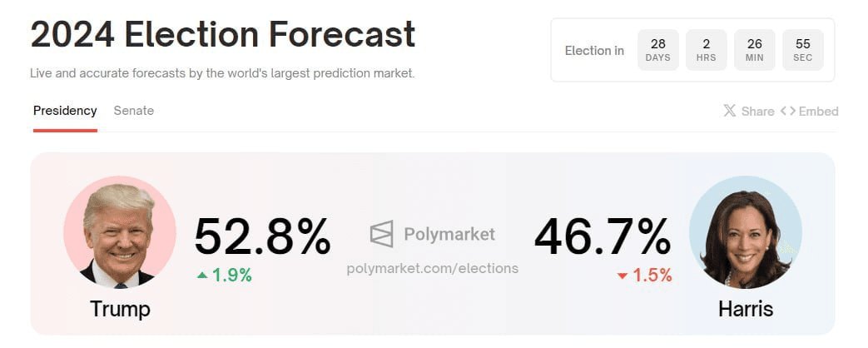Click the Polymarket cube logo icon

(381, 234)
